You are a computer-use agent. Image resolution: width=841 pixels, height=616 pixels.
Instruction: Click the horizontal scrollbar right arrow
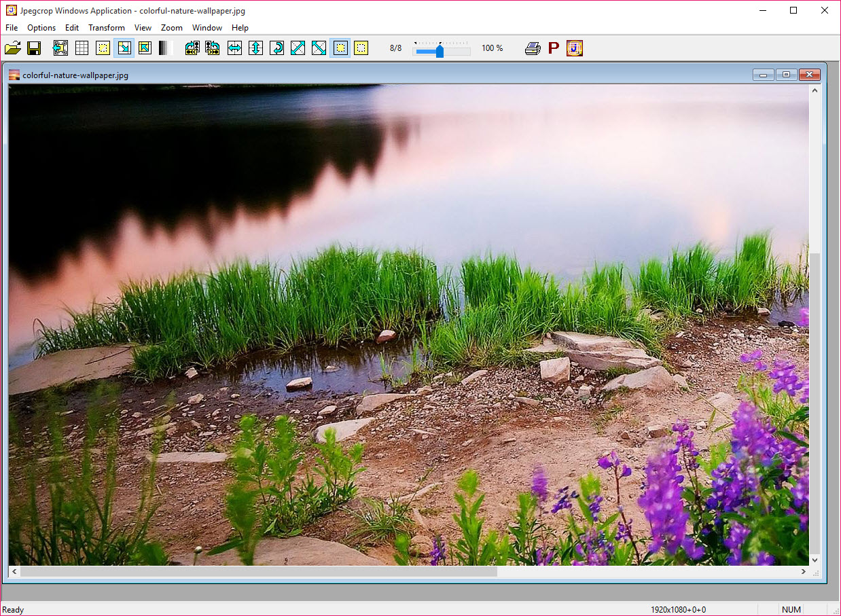pyautogui.click(x=804, y=572)
